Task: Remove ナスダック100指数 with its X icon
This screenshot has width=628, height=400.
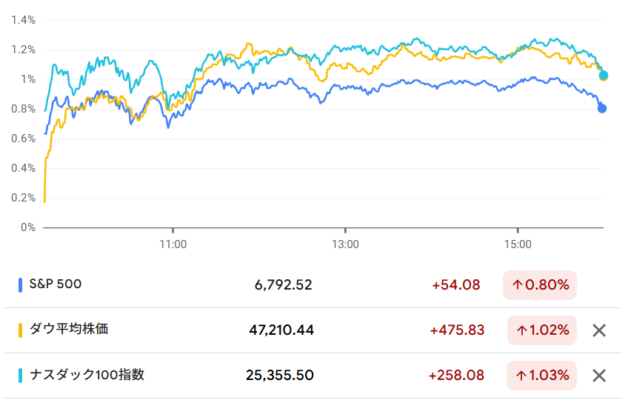Action: click(x=599, y=376)
